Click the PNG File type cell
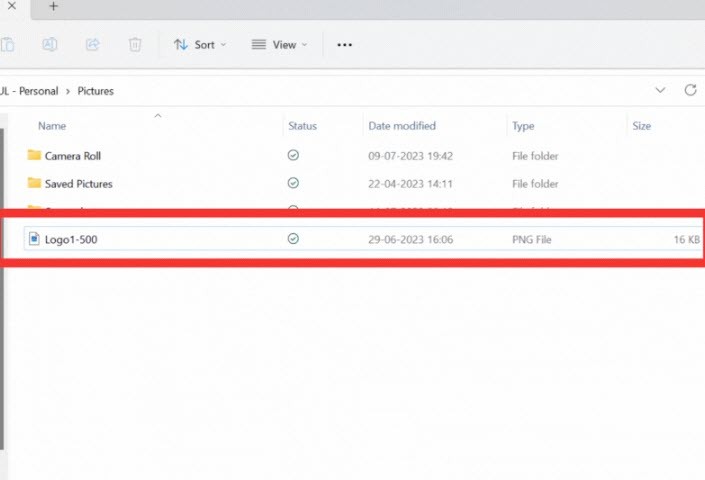This screenshot has width=705, height=480. click(x=531, y=240)
